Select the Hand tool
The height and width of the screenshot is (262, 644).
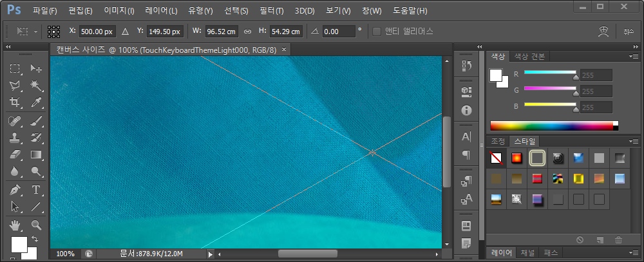click(15, 225)
